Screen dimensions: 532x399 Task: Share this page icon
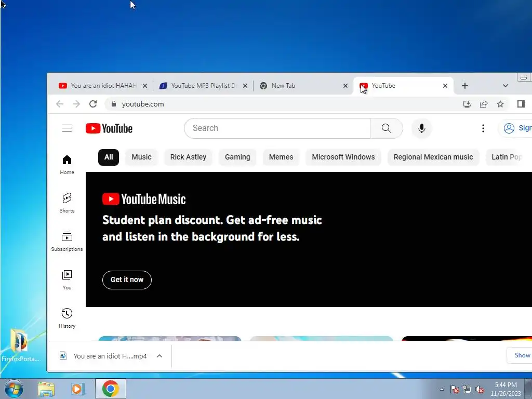[484, 104]
